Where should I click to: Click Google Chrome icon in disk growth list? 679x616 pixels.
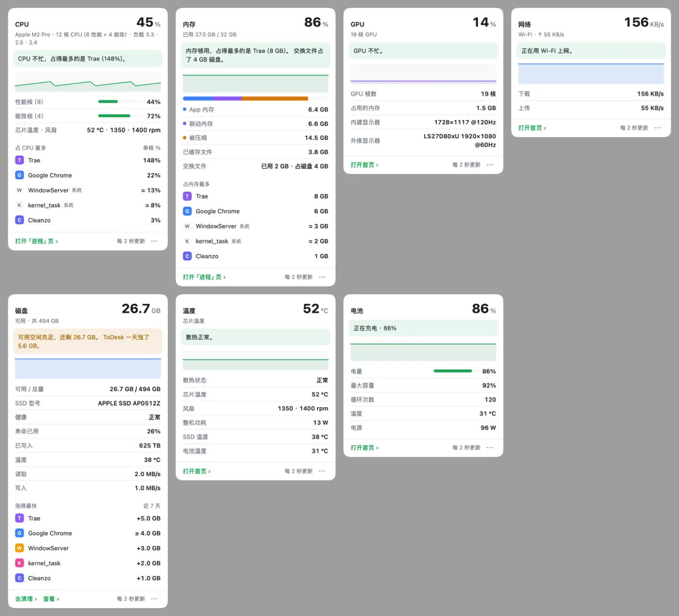(x=19, y=533)
